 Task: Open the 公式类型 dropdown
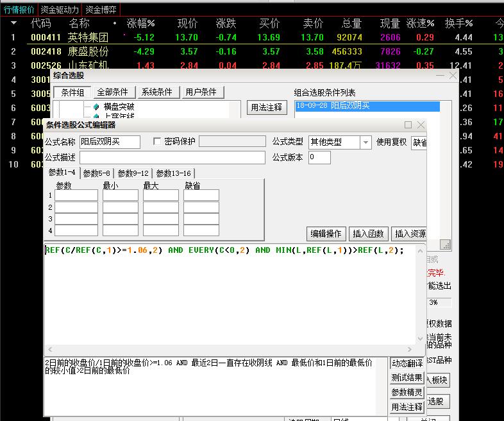pyautogui.click(x=365, y=142)
